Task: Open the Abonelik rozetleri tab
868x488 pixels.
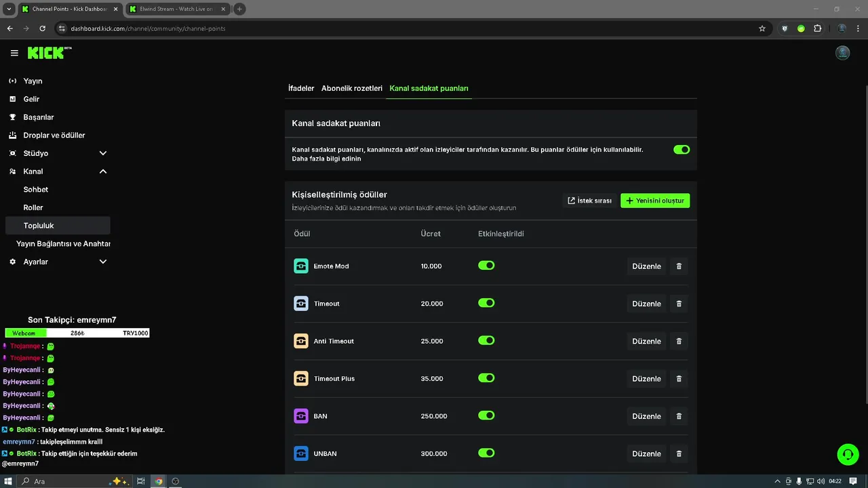Action: click(x=351, y=88)
